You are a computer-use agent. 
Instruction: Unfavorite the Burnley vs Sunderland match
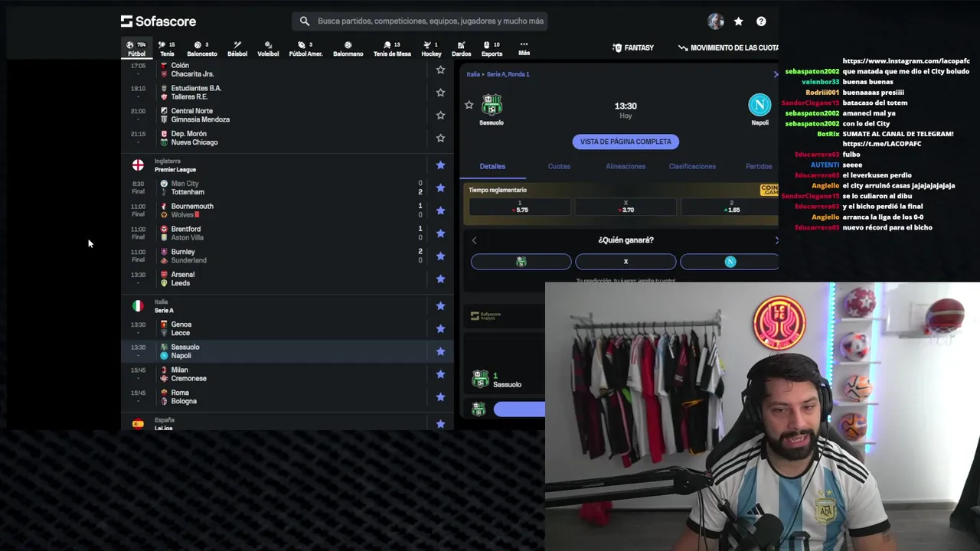[440, 256]
